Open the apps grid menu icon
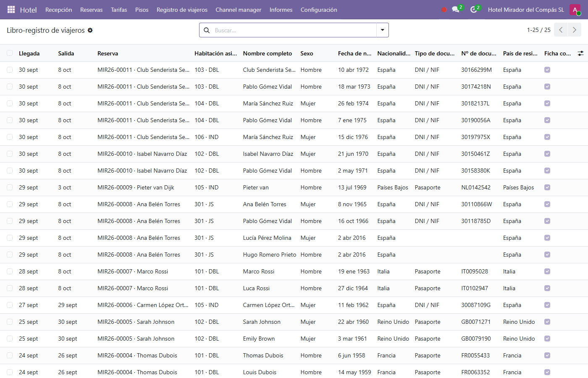588x378 pixels. [x=11, y=10]
